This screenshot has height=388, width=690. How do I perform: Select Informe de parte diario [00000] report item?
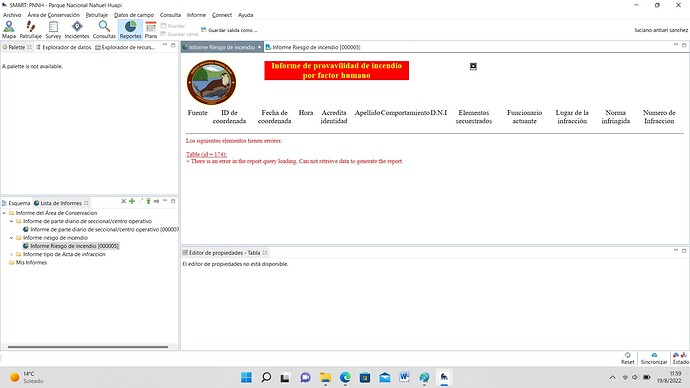(x=101, y=230)
